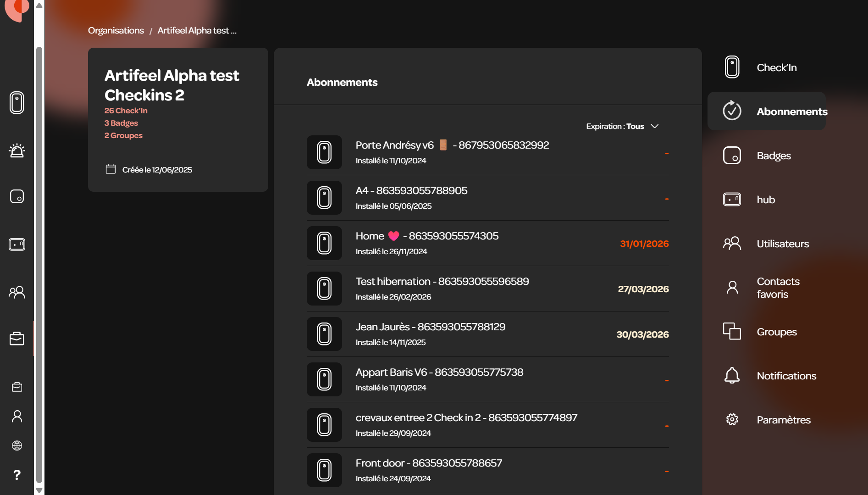Click device icon for Jean Jaurès
The width and height of the screenshot is (868, 495).
(x=324, y=334)
